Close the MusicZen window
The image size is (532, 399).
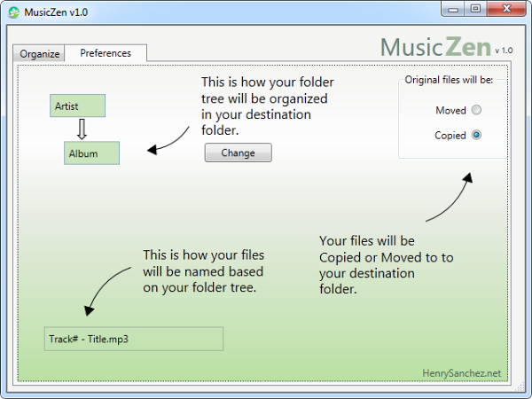[506, 9]
